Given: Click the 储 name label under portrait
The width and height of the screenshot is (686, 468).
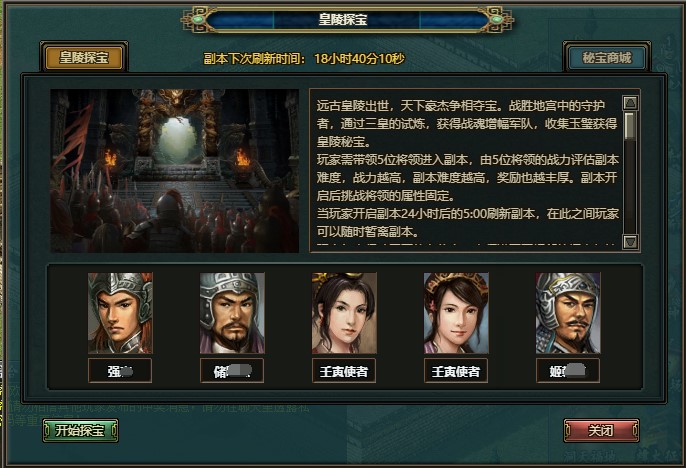Looking at the screenshot, I should pyautogui.click(x=232, y=371).
